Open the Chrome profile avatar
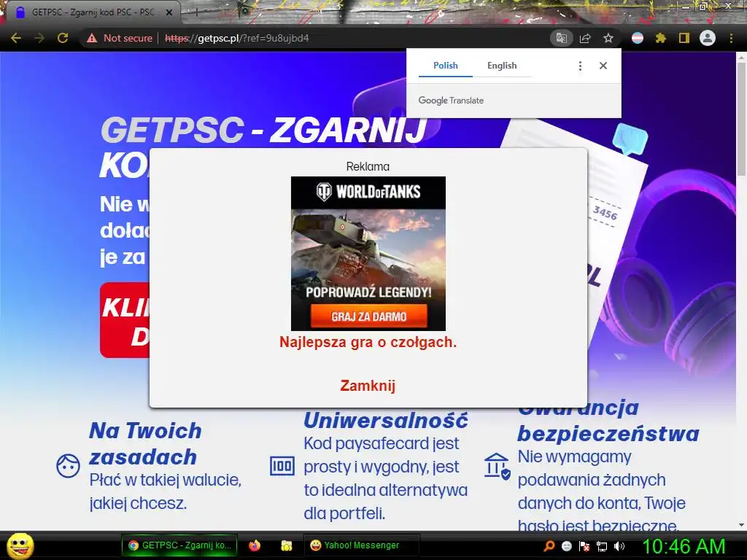Image resolution: width=747 pixels, height=560 pixels. pyautogui.click(x=708, y=38)
